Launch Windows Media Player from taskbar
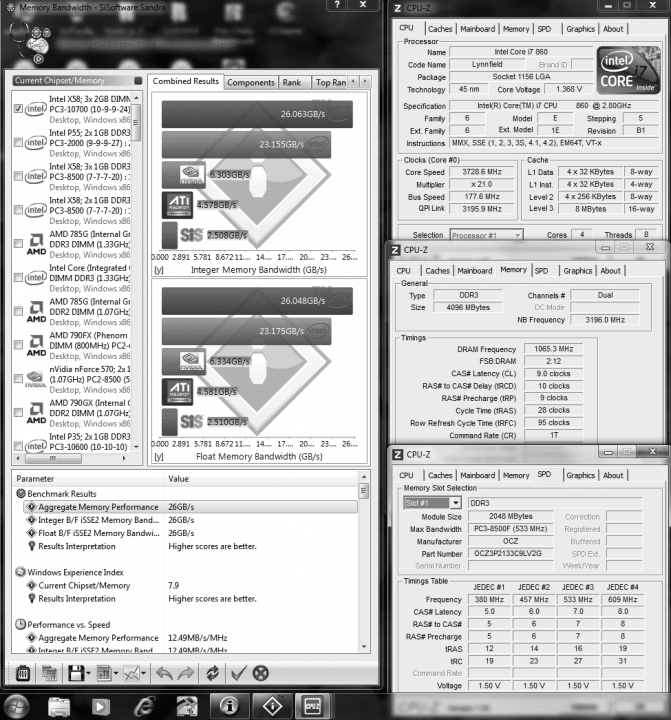671x720 pixels. point(101,707)
